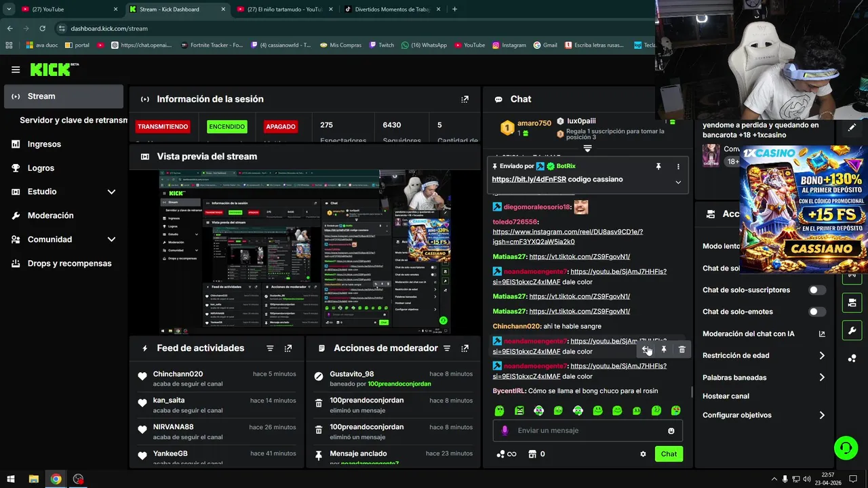Reply to hovered chat message with arrow icon
868x488 pixels.
(x=646, y=350)
